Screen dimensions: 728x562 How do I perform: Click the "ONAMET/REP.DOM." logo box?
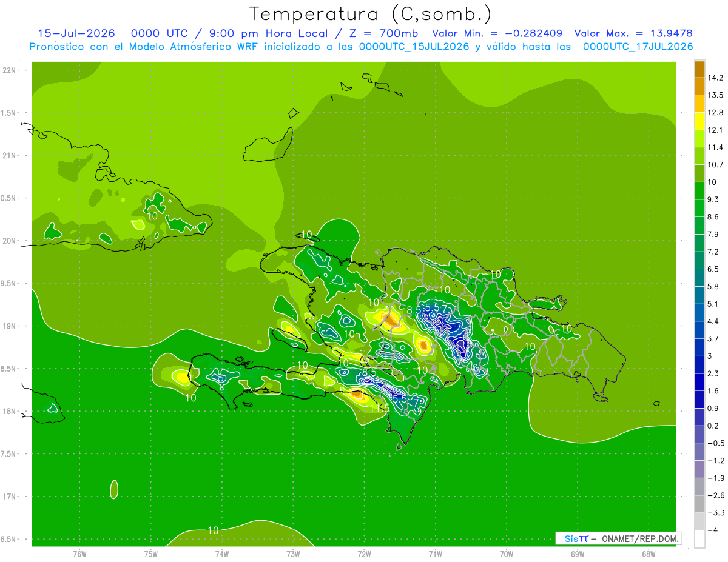(x=619, y=538)
